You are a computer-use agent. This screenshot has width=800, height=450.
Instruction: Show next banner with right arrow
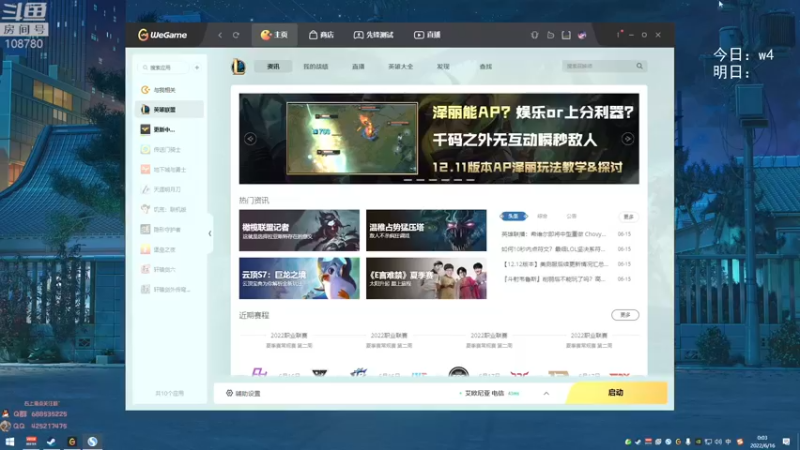628,139
